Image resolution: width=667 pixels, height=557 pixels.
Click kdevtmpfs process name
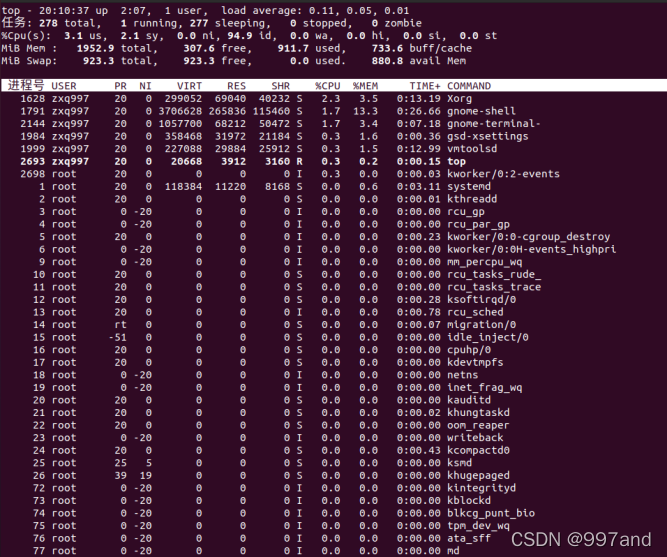click(x=475, y=363)
